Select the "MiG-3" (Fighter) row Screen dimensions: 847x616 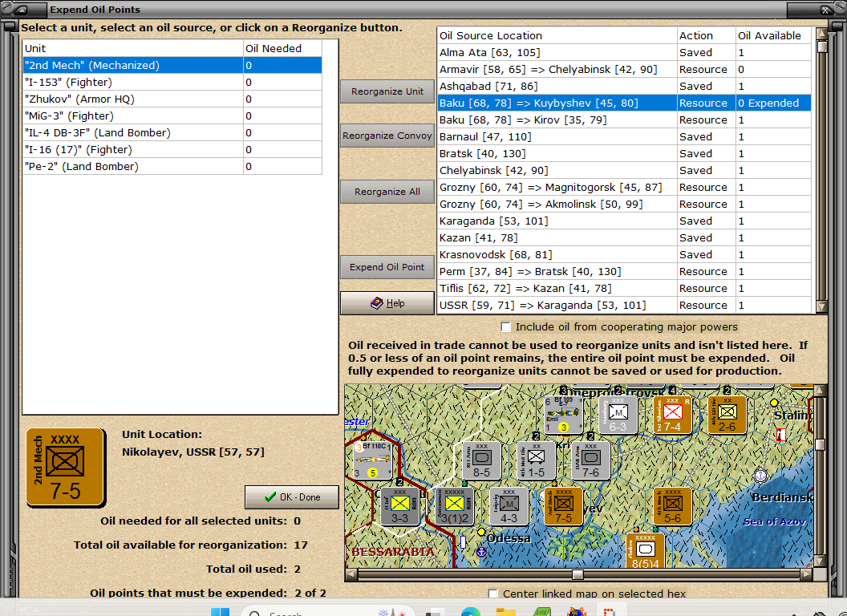(x=172, y=115)
